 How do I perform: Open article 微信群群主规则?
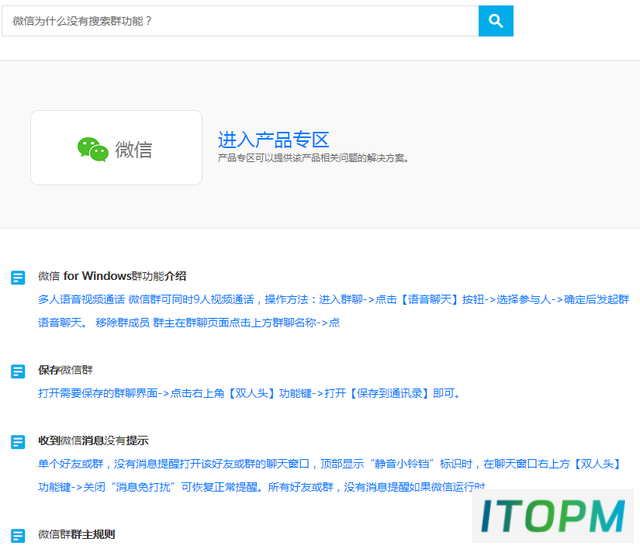[76, 535]
